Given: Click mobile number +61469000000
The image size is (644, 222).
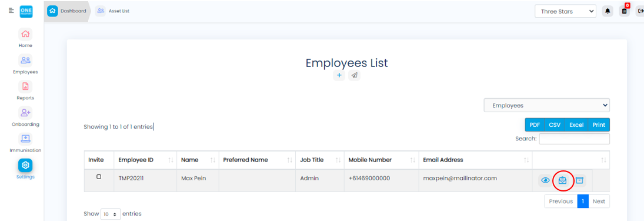Looking at the screenshot, I should 369,179.
